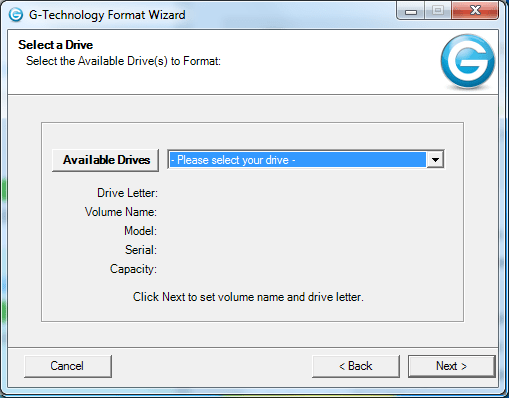The width and height of the screenshot is (509, 398).
Task: Click the 'Volume Name:' label
Action: [121, 212]
